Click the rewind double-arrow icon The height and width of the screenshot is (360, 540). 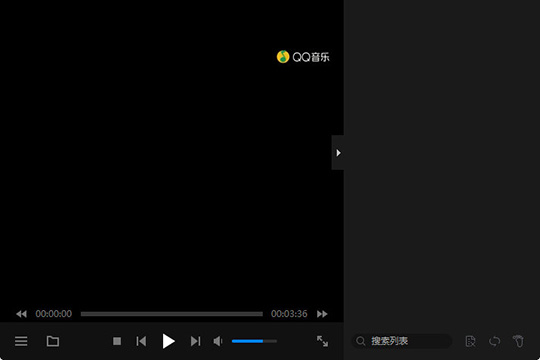click(21, 314)
